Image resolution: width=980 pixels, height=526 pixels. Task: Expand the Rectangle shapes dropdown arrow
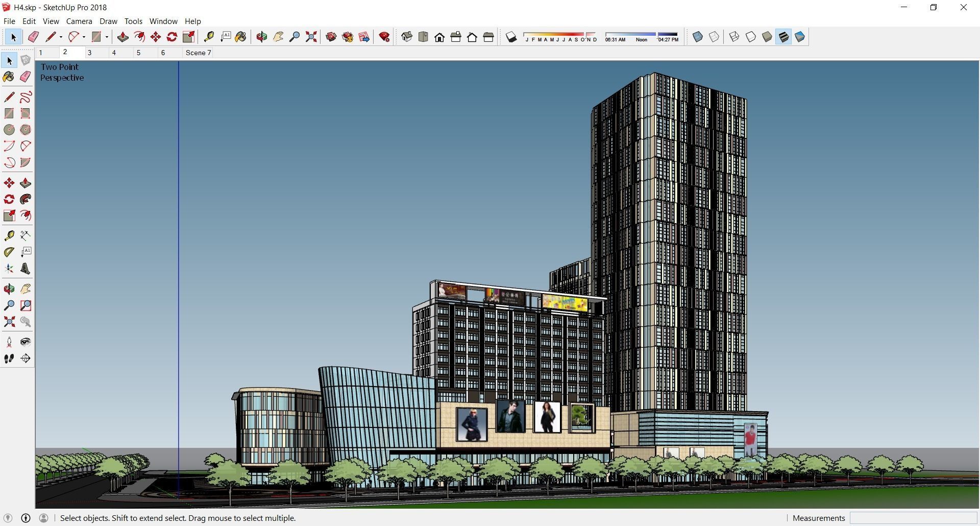tap(107, 37)
